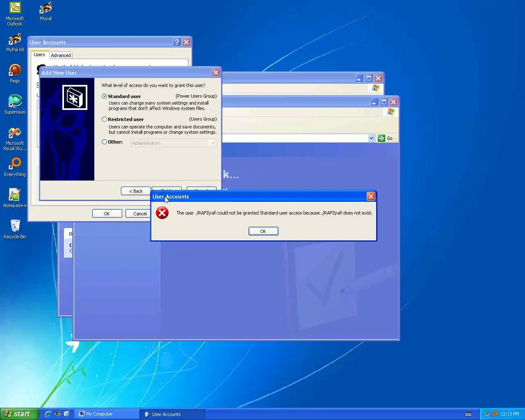
Task: Click the 'What level of access' question text
Action: tap(153, 85)
